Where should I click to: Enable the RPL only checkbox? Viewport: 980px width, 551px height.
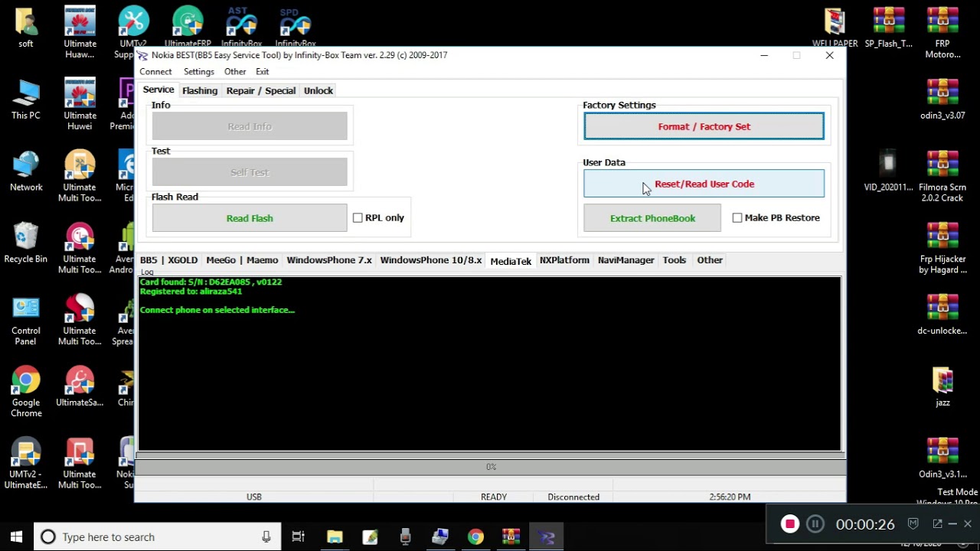(358, 218)
